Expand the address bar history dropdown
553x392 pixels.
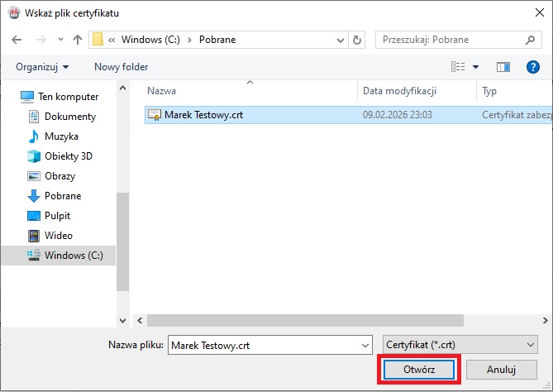(x=338, y=39)
